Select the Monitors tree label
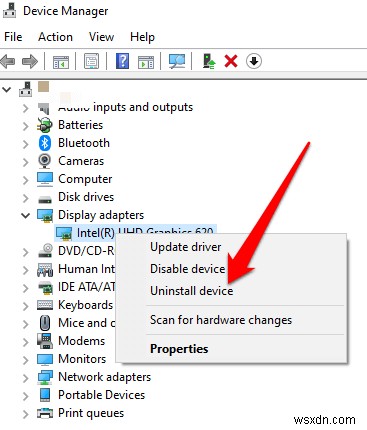Screen dimensions: 367x430 pyautogui.click(x=82, y=359)
